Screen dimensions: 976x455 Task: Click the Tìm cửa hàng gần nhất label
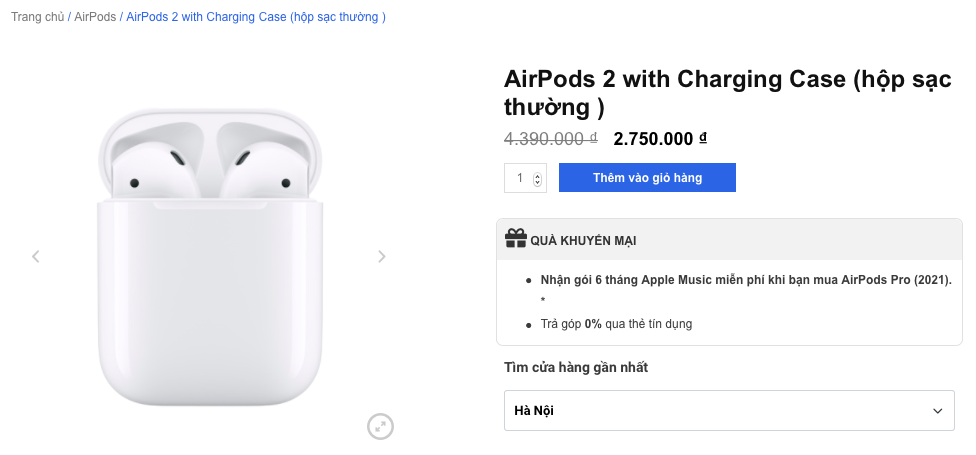coord(576,367)
